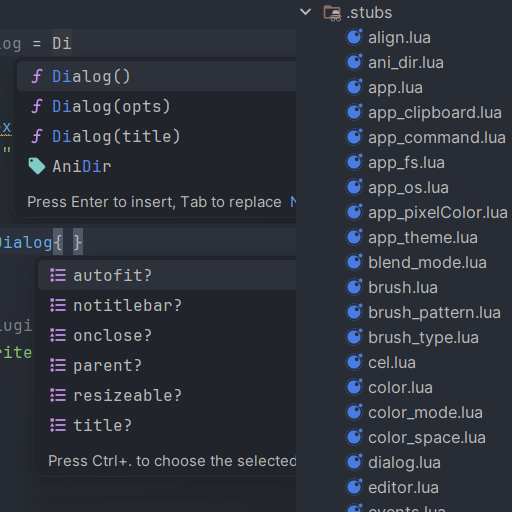Click the blend_mode.lua file icon

(x=354, y=262)
